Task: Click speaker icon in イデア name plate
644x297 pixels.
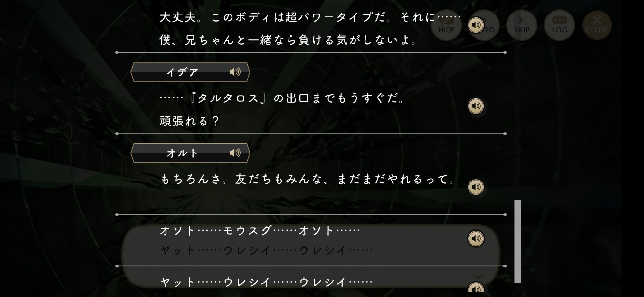Action: (235, 72)
